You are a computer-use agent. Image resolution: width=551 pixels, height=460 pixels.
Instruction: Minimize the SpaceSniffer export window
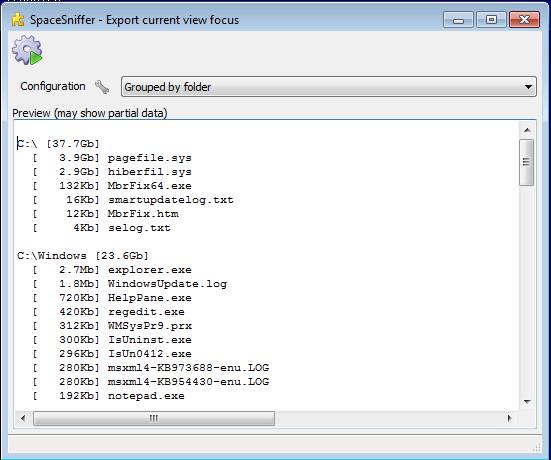point(458,20)
